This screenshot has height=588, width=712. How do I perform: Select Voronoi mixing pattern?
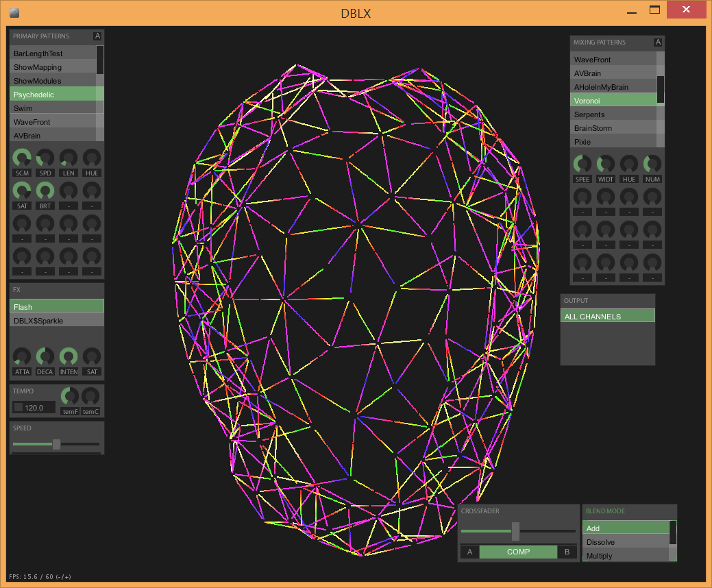[613, 100]
